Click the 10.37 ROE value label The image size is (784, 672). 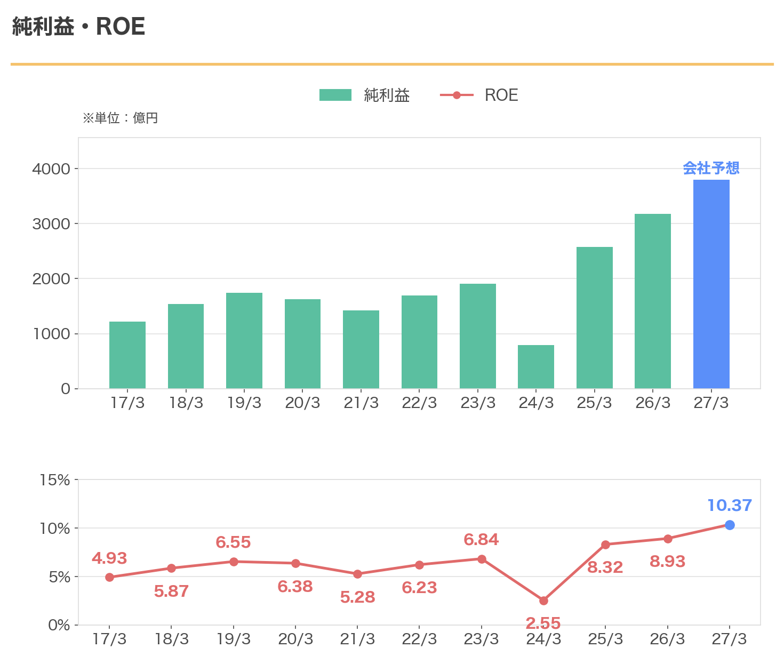730,505
